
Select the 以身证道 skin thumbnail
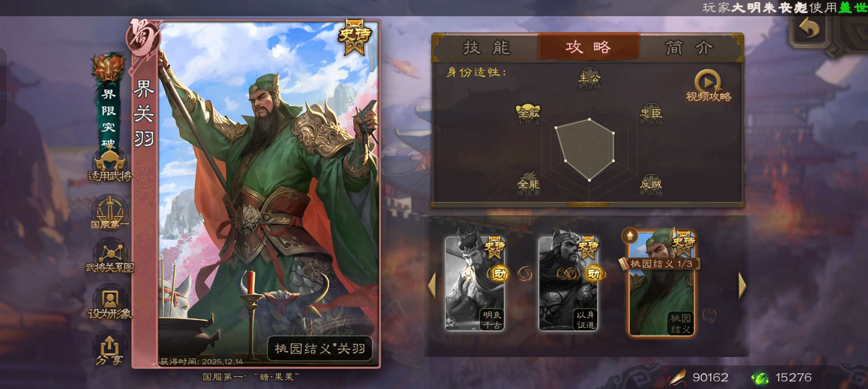(569, 283)
